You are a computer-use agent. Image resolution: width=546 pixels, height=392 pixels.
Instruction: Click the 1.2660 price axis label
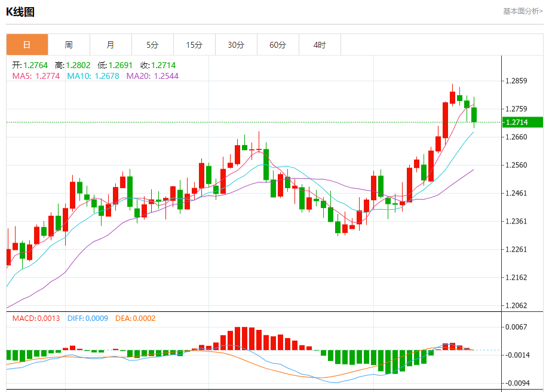[516, 137]
